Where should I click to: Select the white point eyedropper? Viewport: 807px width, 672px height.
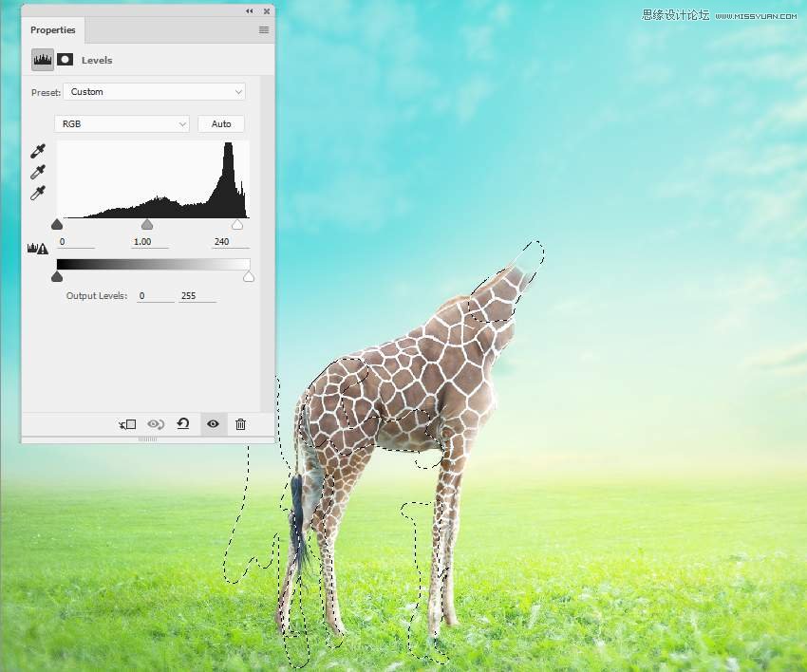point(38,193)
